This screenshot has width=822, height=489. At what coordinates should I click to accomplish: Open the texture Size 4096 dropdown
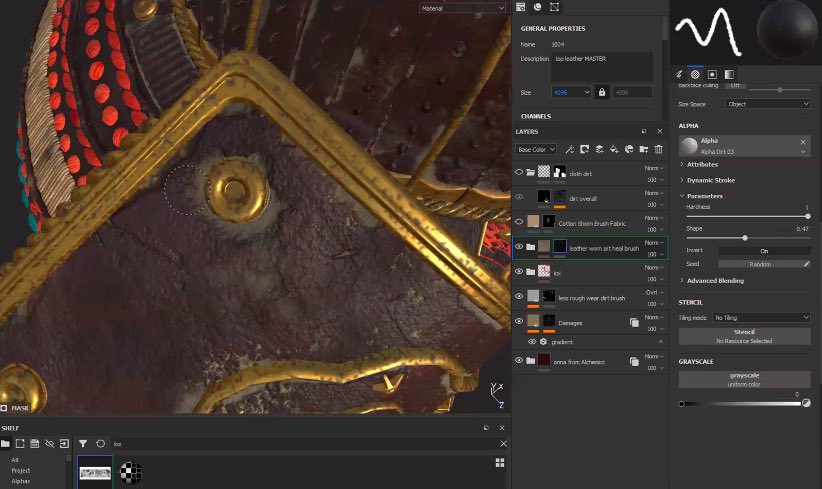click(x=571, y=92)
